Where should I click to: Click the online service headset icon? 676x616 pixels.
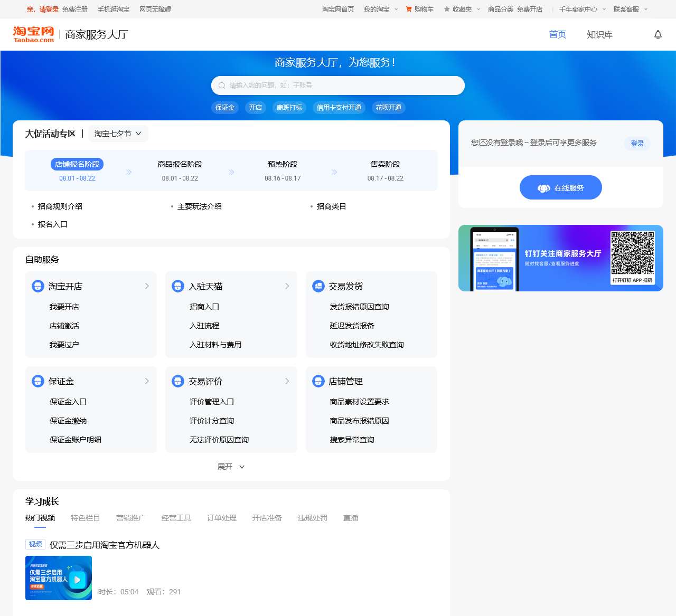(544, 188)
